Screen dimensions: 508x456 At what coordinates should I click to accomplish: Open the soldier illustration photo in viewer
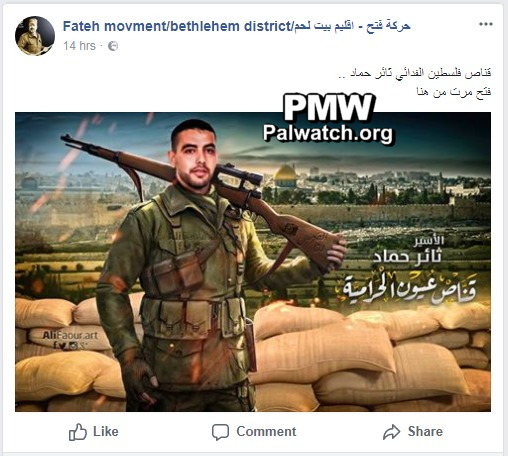(253, 262)
